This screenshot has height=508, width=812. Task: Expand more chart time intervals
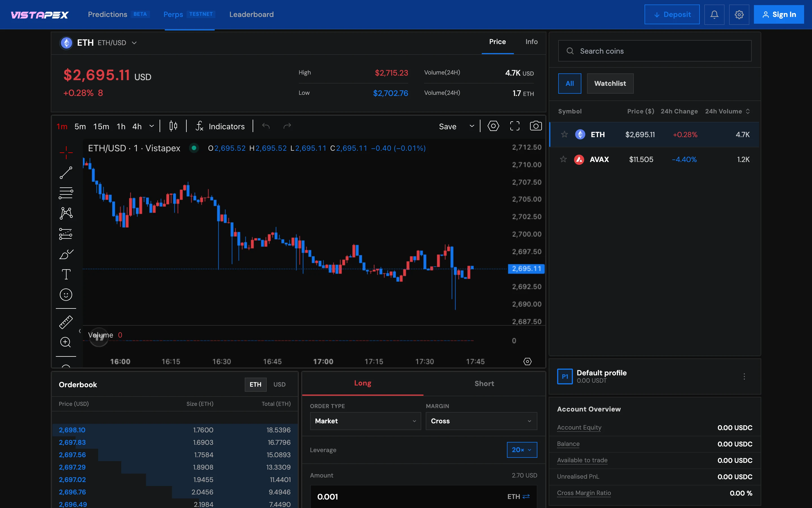click(152, 126)
